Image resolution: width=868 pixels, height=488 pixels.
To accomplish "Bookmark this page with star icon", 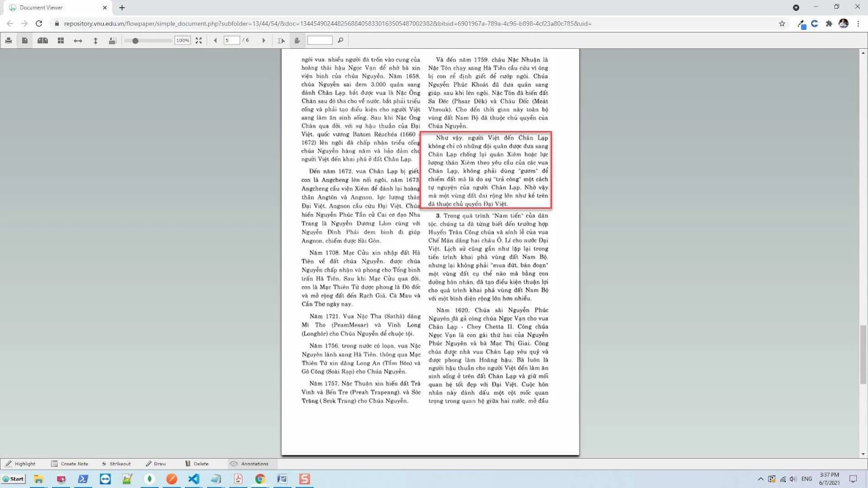I will 782,23.
